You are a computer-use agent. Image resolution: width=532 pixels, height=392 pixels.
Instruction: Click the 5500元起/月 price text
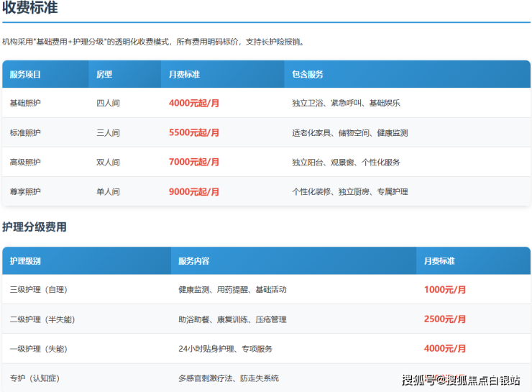(x=194, y=133)
